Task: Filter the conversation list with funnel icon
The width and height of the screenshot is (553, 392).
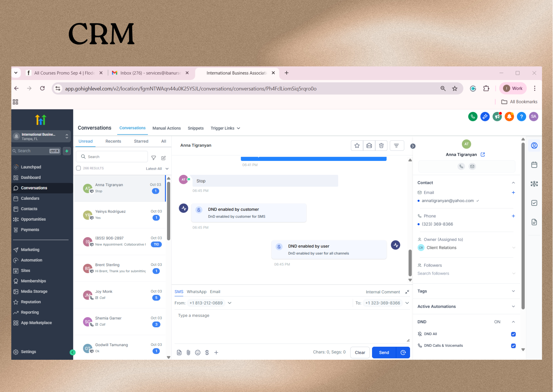Action: (x=153, y=158)
